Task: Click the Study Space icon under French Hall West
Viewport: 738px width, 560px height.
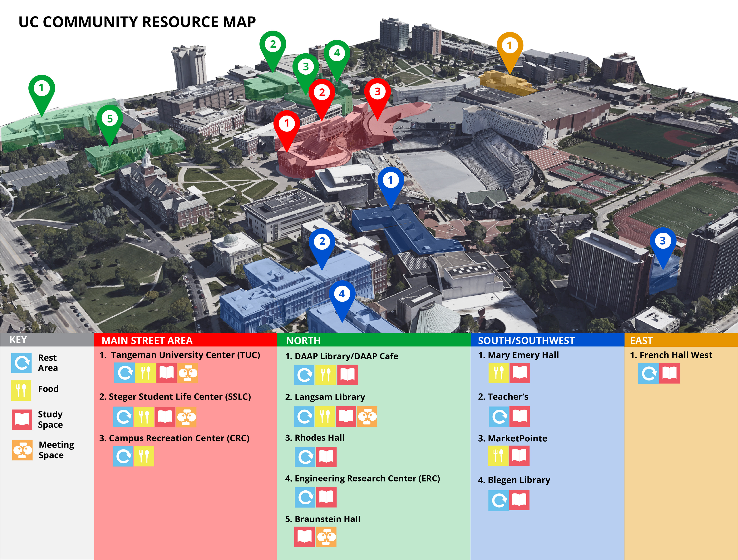Action: pyautogui.click(x=669, y=373)
